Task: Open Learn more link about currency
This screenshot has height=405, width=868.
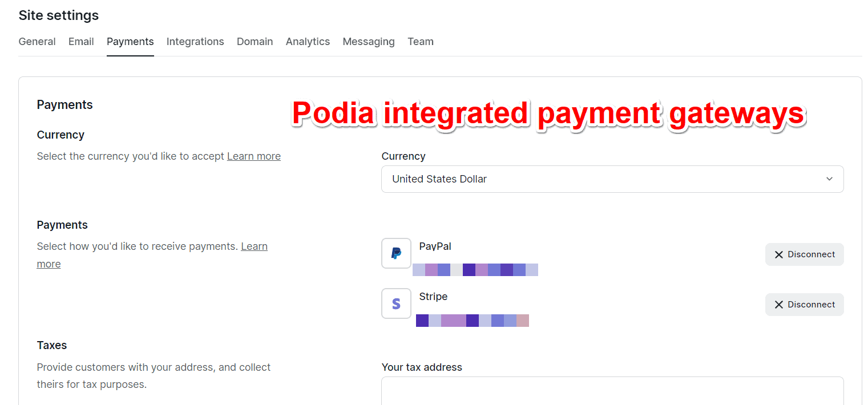Action: point(253,156)
